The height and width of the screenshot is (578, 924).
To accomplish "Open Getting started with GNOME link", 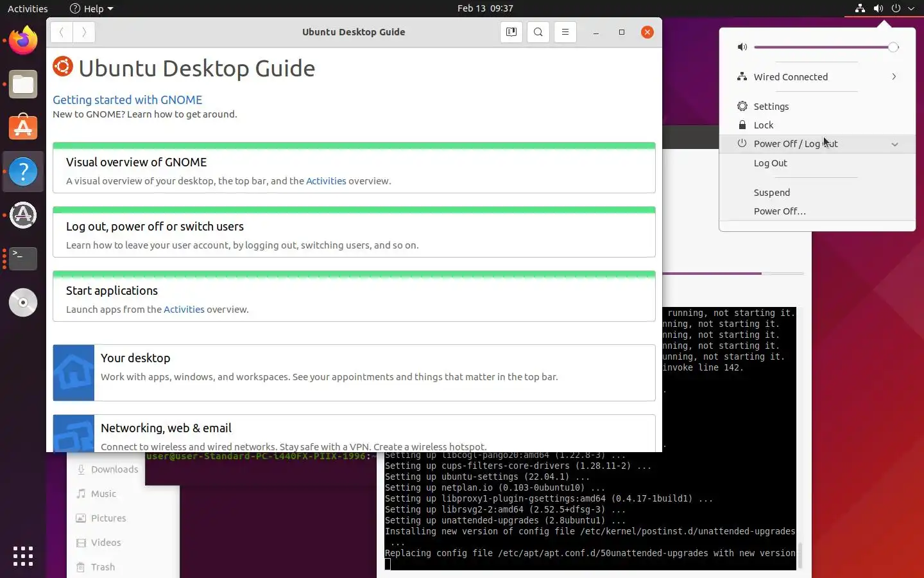I will [127, 100].
